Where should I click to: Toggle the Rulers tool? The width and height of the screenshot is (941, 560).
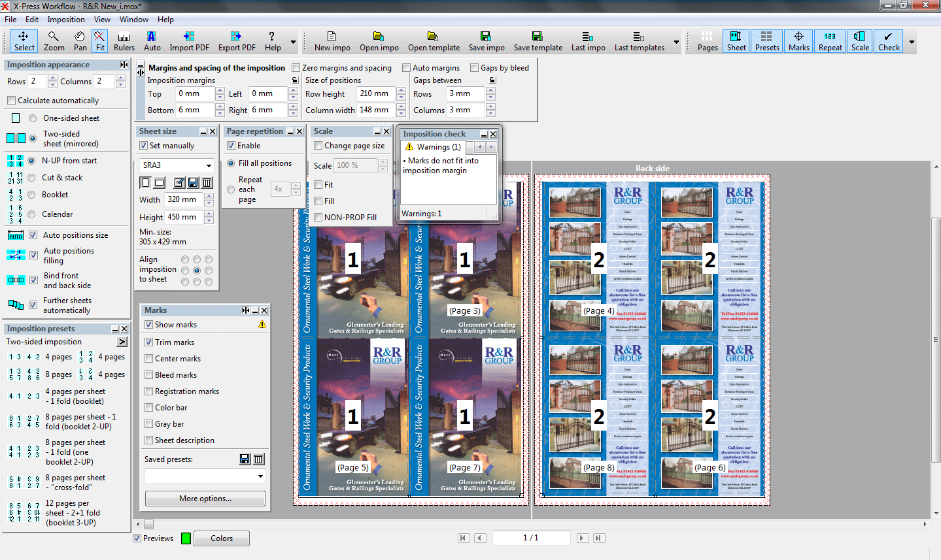pos(124,41)
